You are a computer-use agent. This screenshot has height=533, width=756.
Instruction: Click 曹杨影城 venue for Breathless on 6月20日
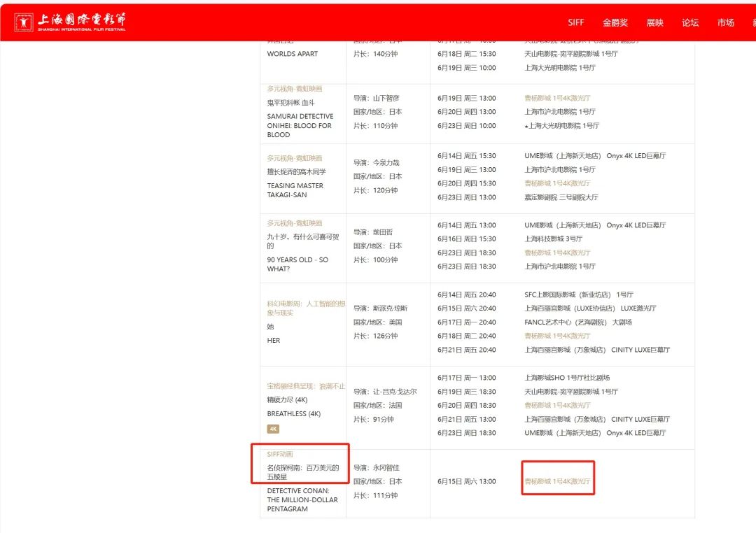(557, 405)
